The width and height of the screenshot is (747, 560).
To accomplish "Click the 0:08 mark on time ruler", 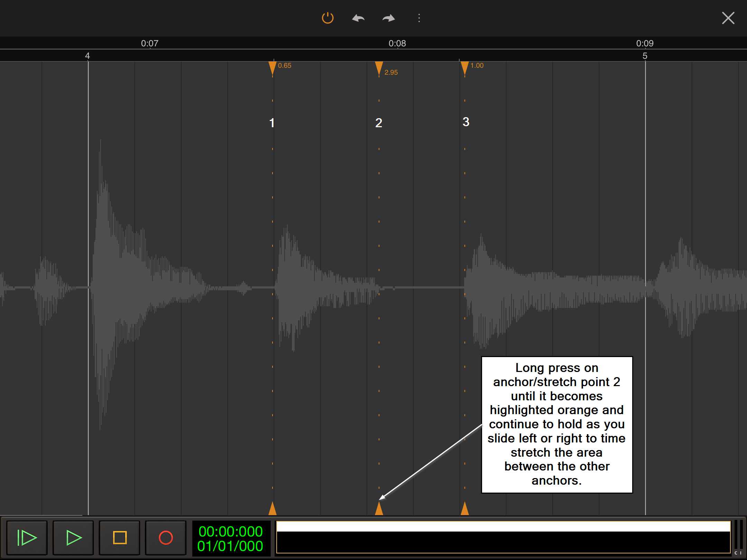I will click(x=397, y=43).
